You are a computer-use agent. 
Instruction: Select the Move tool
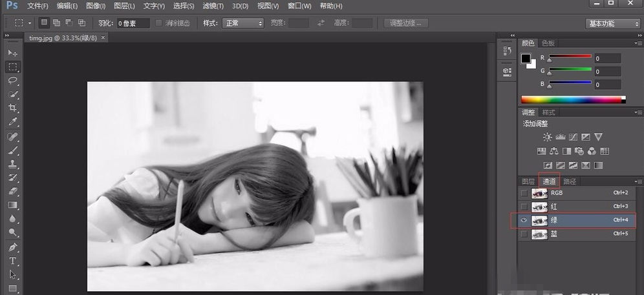tap(13, 53)
